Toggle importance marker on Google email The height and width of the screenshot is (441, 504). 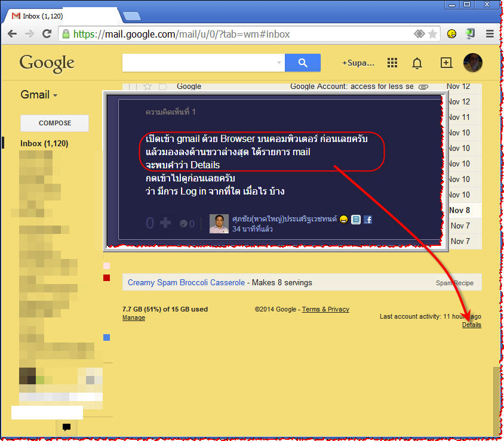point(163,87)
